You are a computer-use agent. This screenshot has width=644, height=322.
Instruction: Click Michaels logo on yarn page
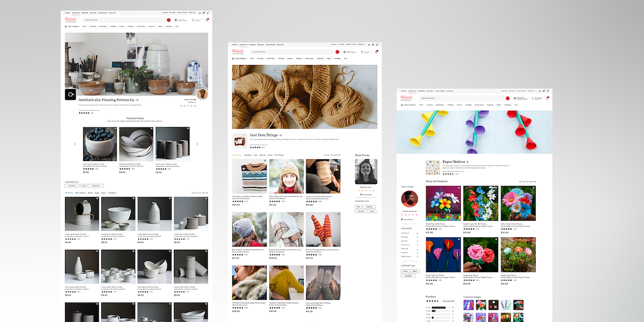click(x=238, y=52)
